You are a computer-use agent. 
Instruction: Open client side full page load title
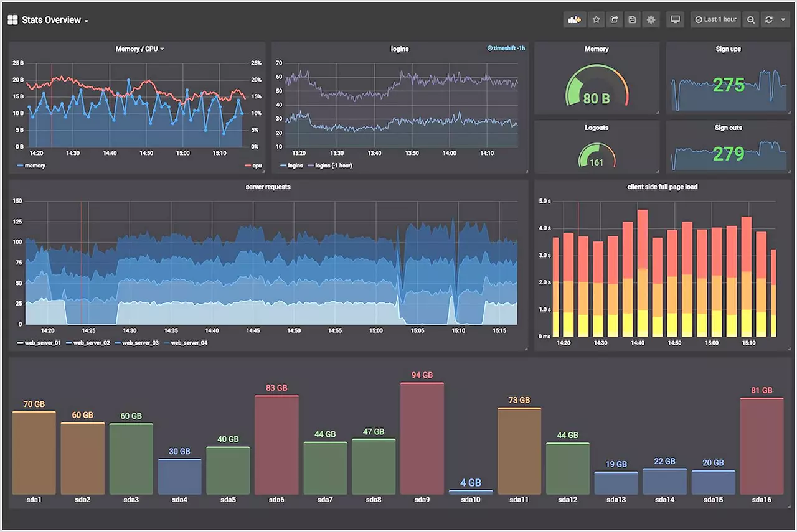click(663, 187)
